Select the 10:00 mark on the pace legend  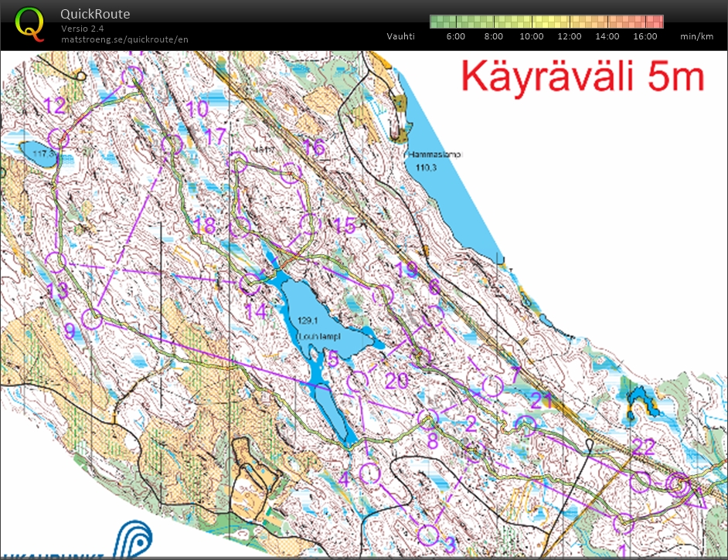(x=532, y=36)
